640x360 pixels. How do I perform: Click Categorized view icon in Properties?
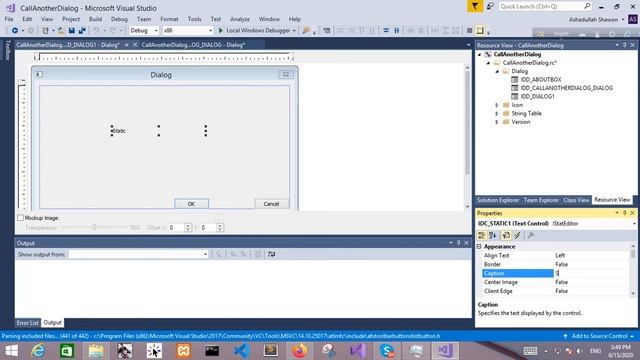click(482, 236)
